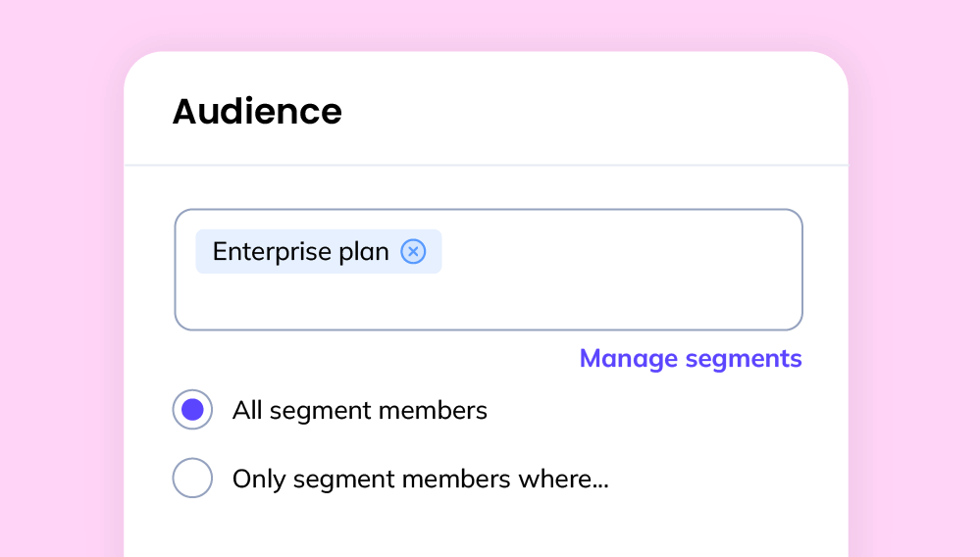This screenshot has width=980, height=557.
Task: Open the Manage segments link
Action: coord(691,359)
